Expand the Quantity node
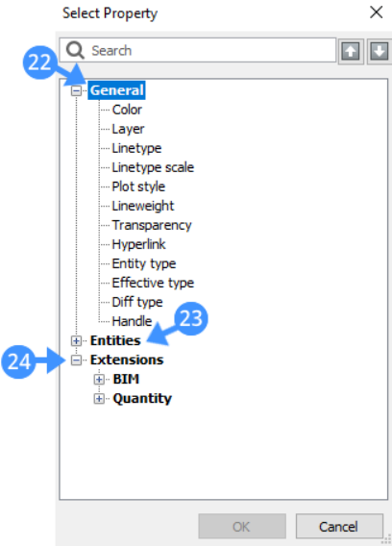Image resolution: width=392 pixels, height=546 pixels. click(99, 398)
